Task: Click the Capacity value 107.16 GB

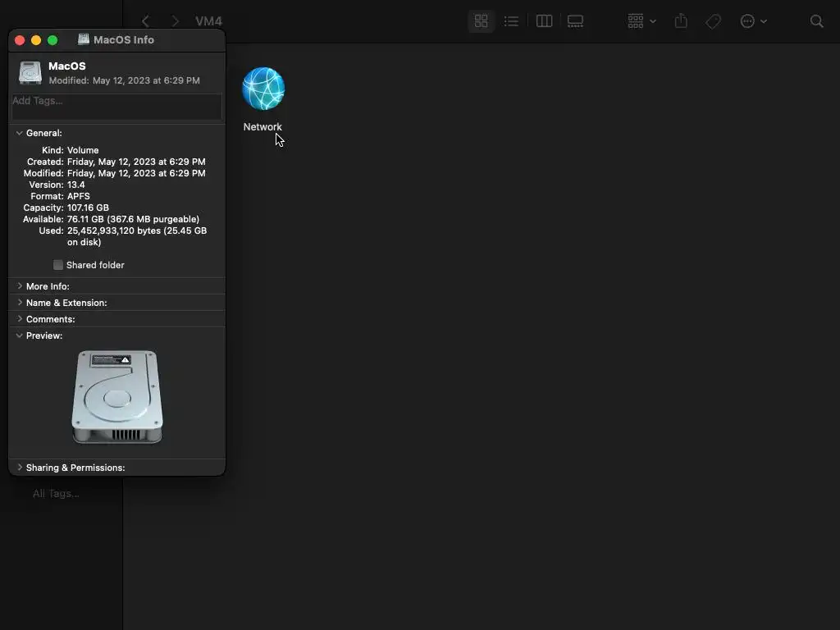Action: pos(88,208)
